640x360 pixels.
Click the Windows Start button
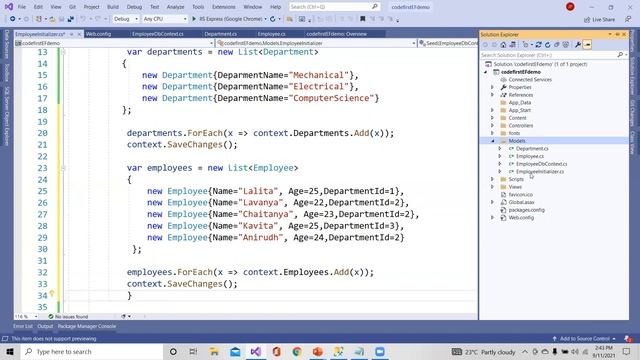pyautogui.click(x=10, y=351)
